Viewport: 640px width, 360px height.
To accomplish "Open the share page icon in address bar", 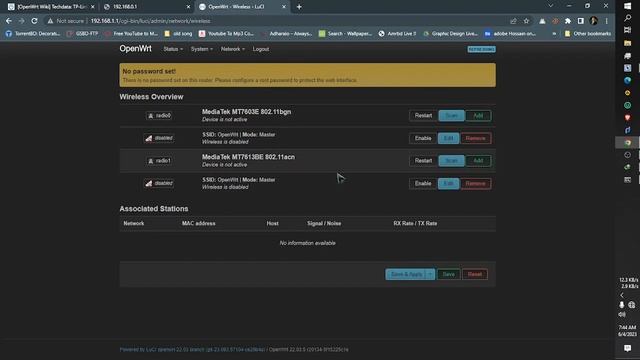I will coord(513,21).
